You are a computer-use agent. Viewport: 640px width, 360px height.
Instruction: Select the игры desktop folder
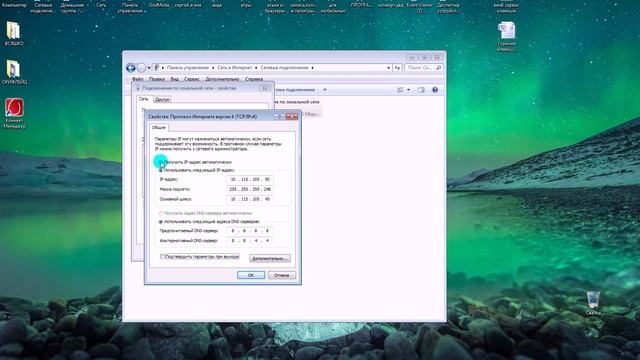246,5
